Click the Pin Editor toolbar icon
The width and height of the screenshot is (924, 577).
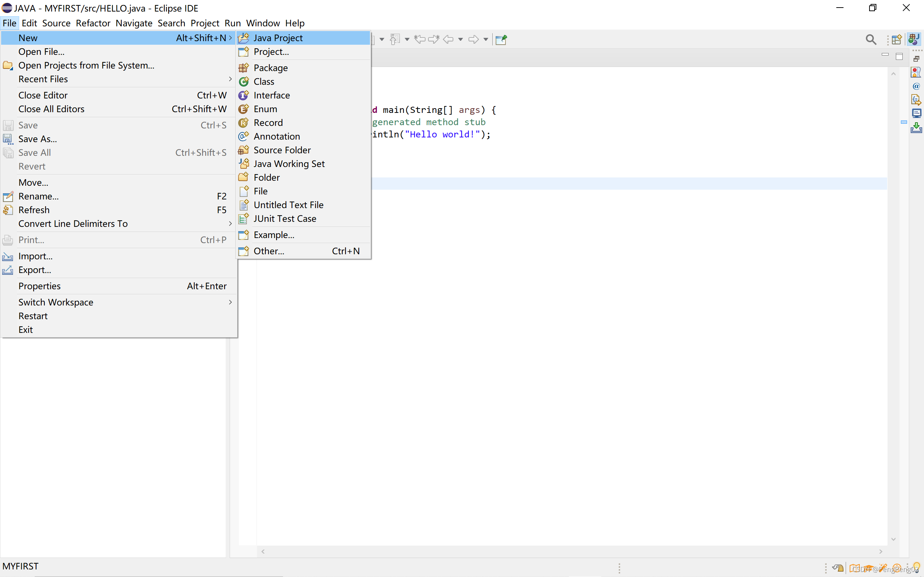(x=501, y=39)
